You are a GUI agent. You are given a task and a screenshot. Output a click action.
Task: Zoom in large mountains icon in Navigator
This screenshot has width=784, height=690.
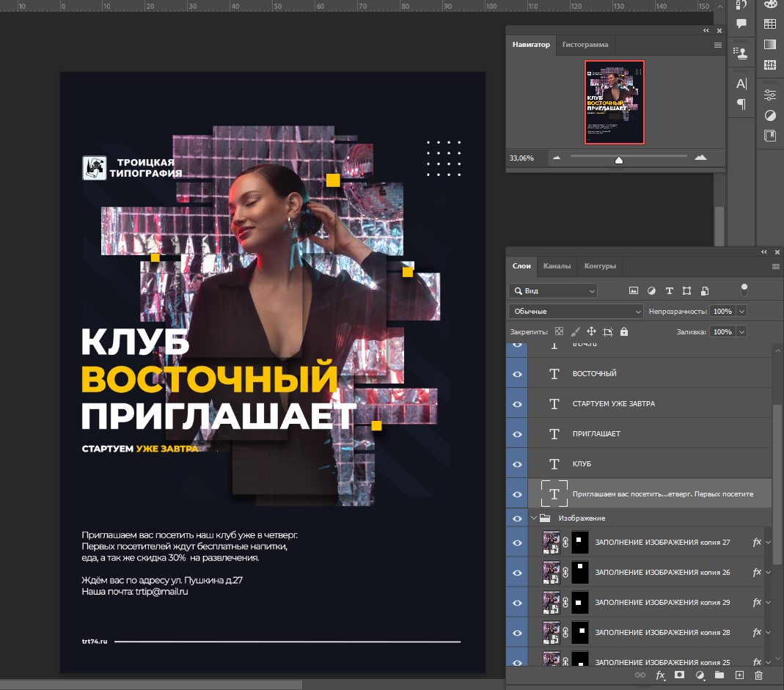pos(701,158)
